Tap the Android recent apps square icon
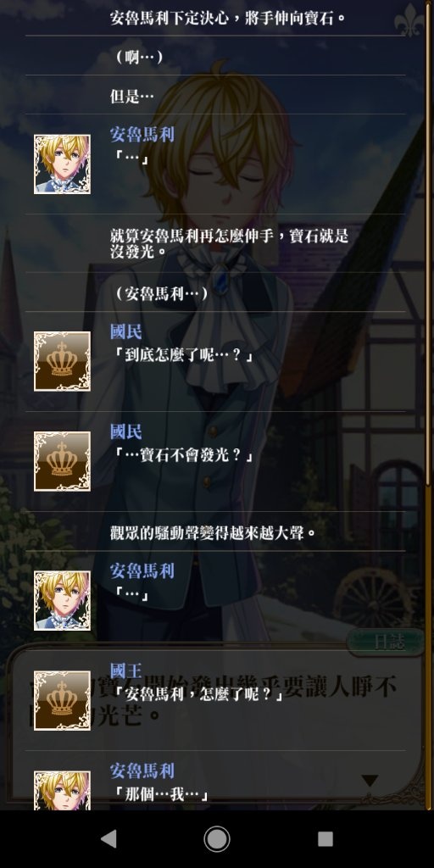This screenshot has height=868, width=434. pyautogui.click(x=325, y=839)
